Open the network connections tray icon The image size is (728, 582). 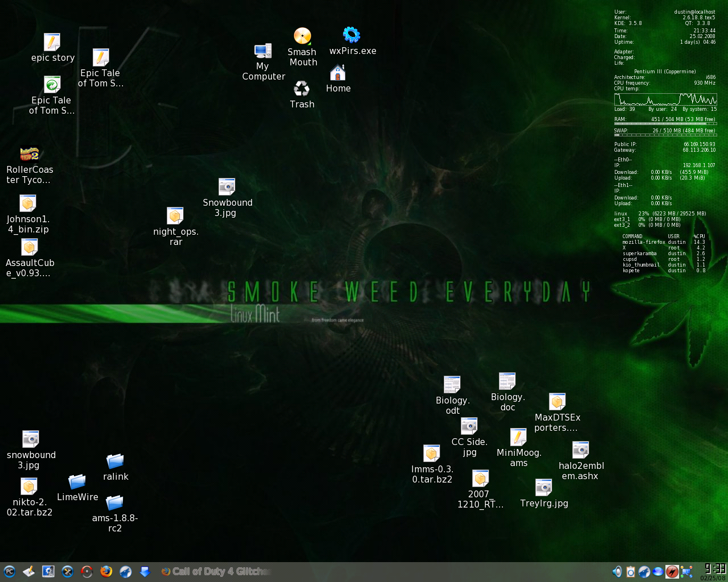(686, 572)
